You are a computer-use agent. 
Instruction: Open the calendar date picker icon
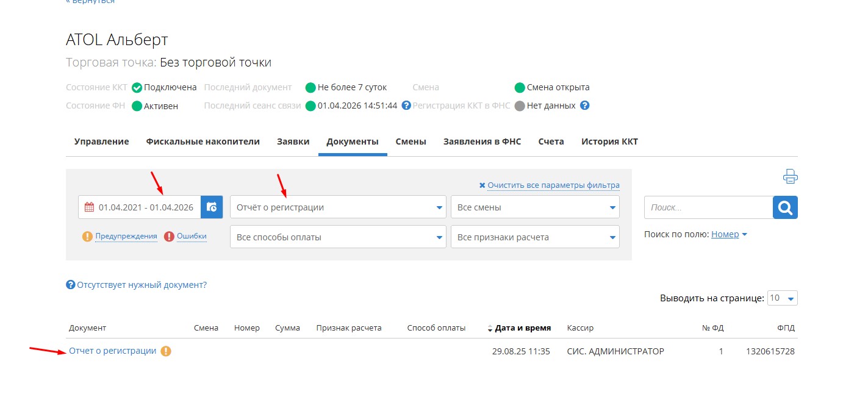(211, 207)
